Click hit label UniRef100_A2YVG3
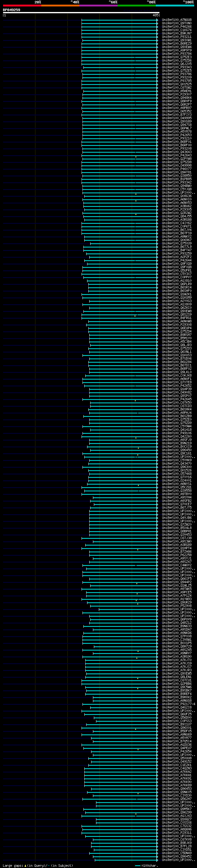Viewport: 197px width, 868px height. 177,301
